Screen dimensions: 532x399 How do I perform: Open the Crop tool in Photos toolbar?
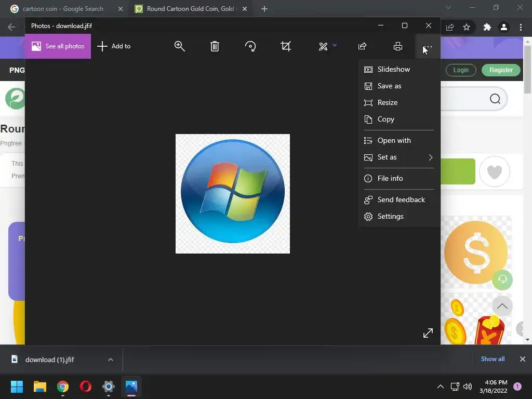286,46
